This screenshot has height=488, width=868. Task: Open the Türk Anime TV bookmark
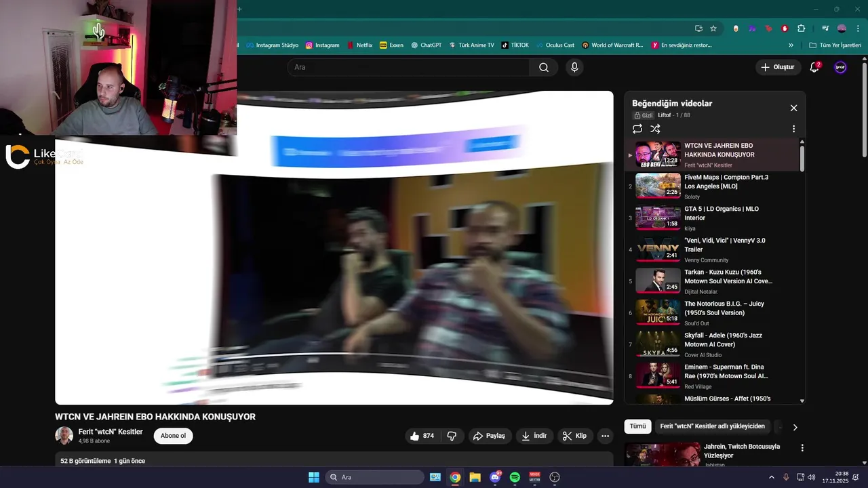coord(471,45)
